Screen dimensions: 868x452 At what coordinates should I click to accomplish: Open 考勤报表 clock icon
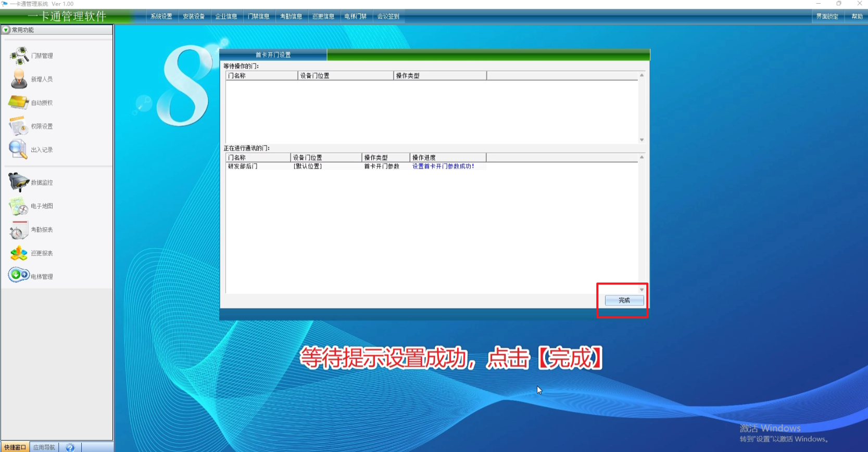pyautogui.click(x=19, y=229)
